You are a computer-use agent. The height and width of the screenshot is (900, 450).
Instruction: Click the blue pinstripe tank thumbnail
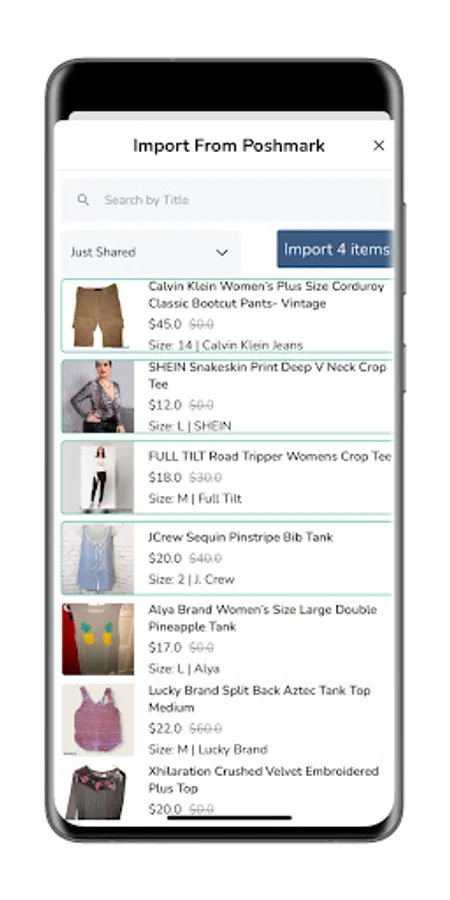98,558
